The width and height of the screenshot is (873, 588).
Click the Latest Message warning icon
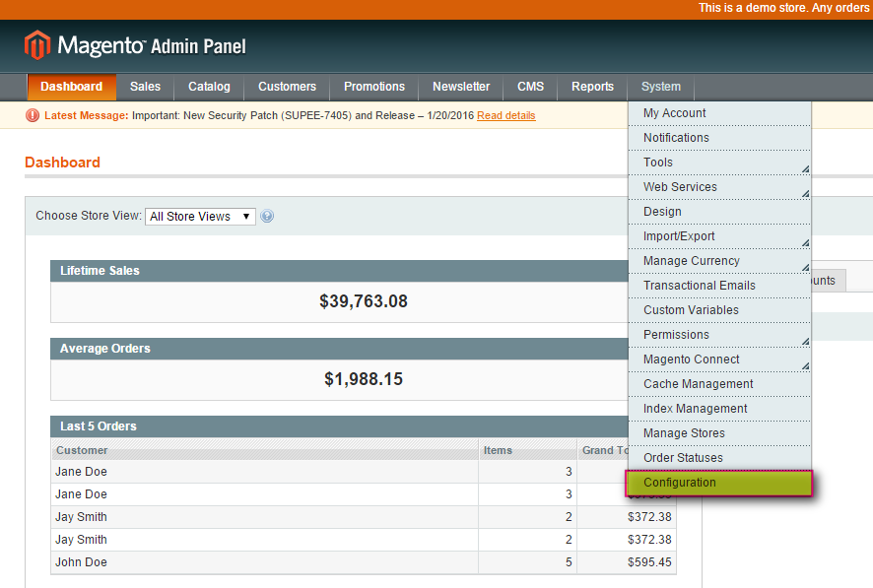coord(34,116)
